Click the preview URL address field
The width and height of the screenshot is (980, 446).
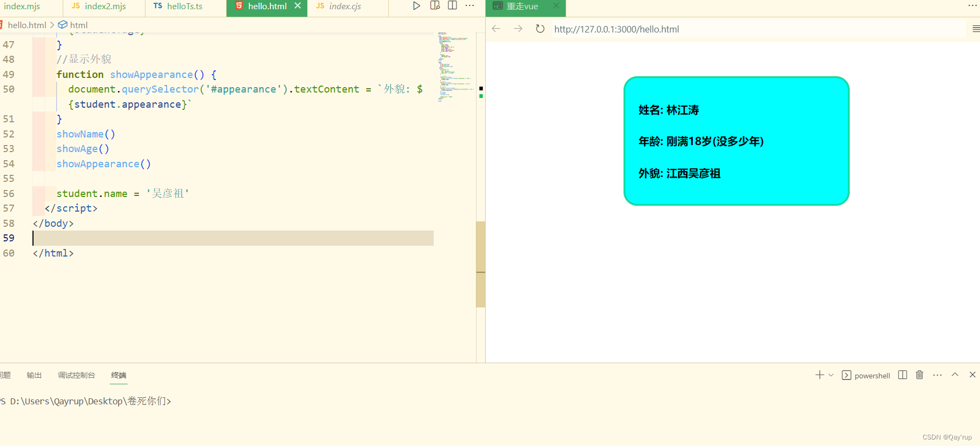757,29
